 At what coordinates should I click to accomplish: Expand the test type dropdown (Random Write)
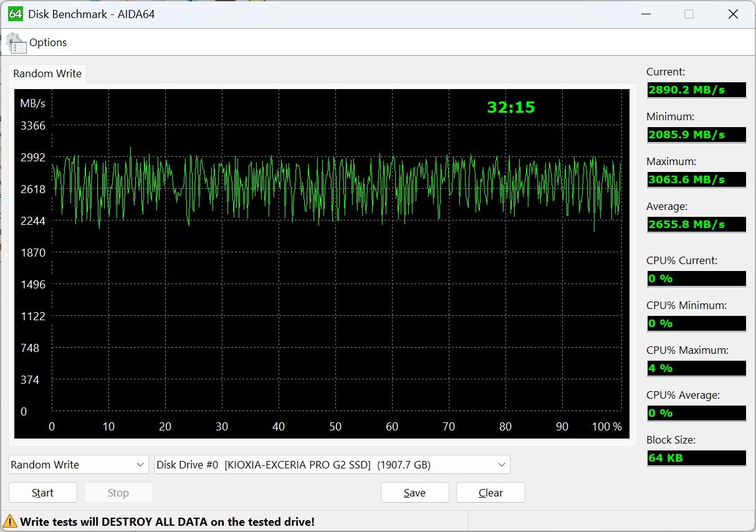79,465
